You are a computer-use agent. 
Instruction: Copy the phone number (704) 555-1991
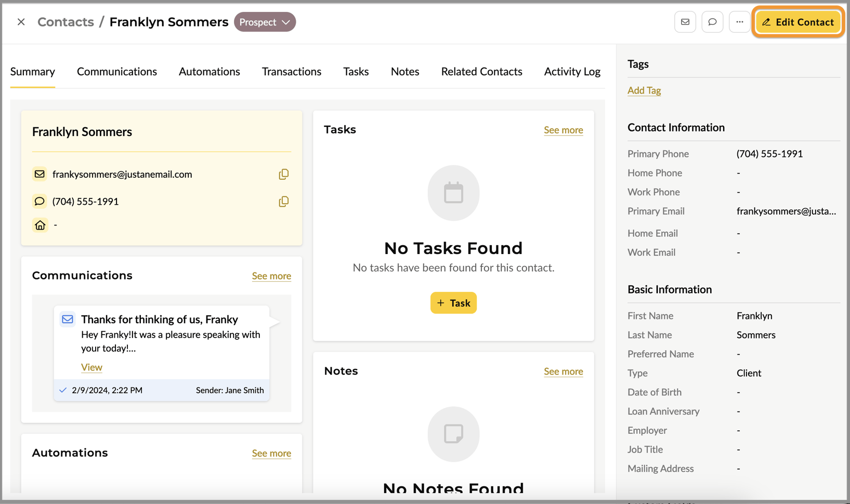pos(283,202)
